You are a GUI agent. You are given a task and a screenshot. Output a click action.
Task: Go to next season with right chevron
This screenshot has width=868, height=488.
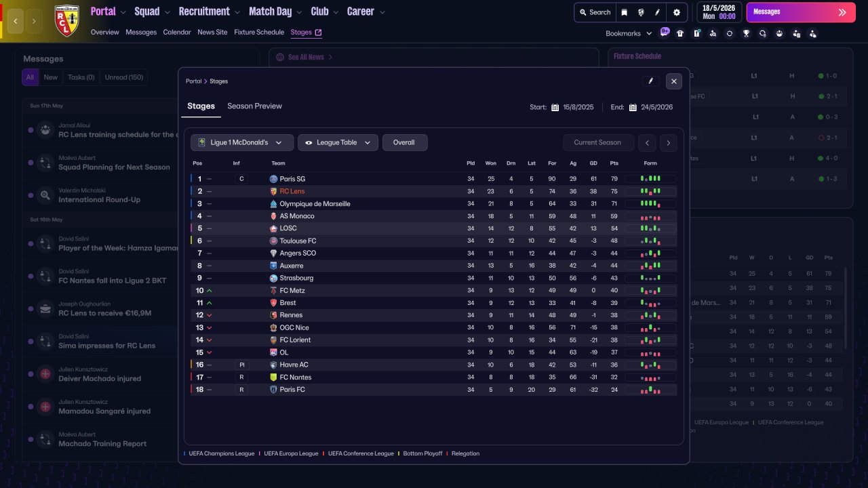coord(669,142)
